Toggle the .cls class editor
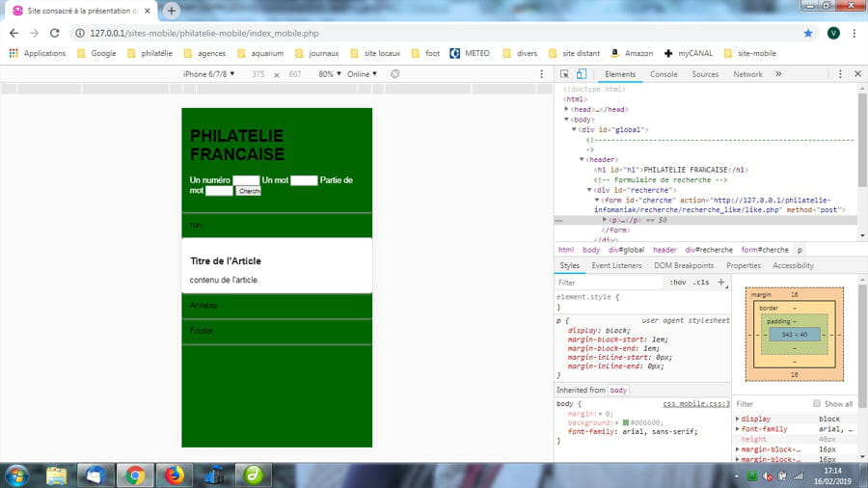 click(x=701, y=283)
